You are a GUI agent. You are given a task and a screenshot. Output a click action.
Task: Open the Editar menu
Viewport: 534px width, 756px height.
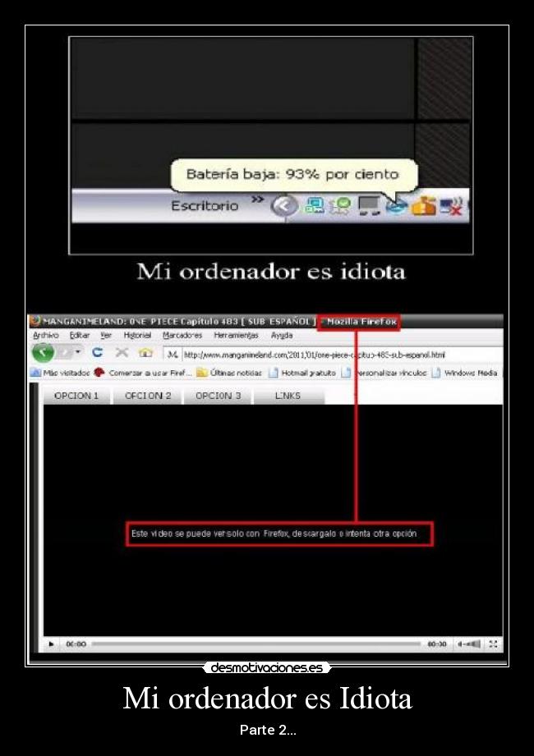pos(80,335)
